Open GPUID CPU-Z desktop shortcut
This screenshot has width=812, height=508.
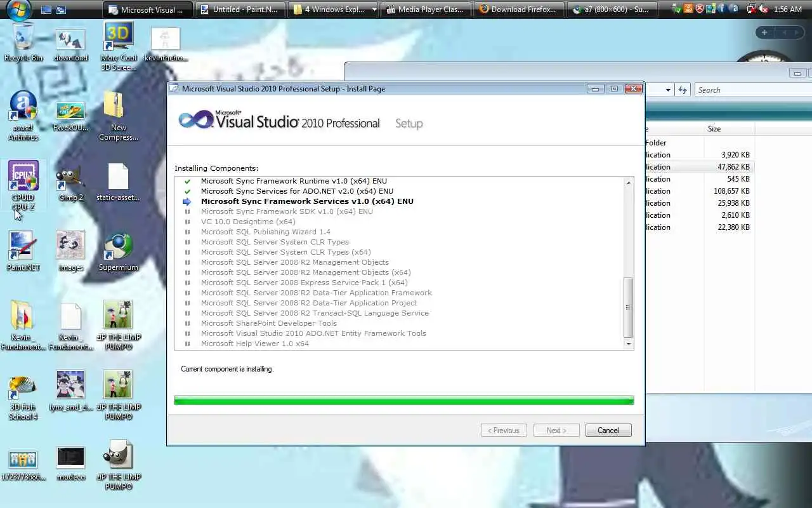click(23, 186)
